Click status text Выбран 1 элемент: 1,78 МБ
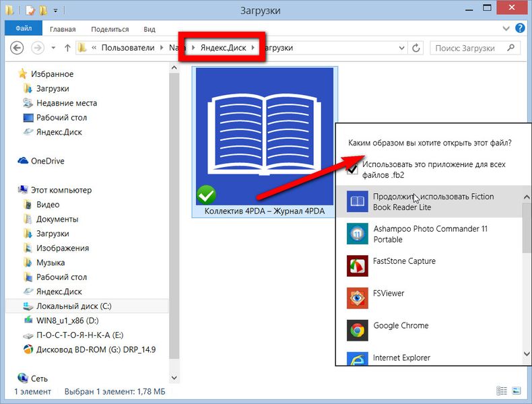The image size is (532, 404). point(115,391)
